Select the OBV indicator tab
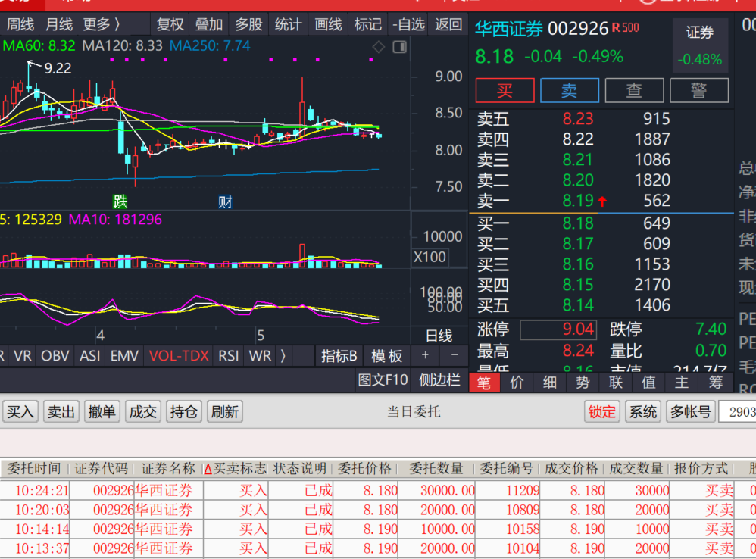The height and width of the screenshot is (559, 756). (x=55, y=356)
